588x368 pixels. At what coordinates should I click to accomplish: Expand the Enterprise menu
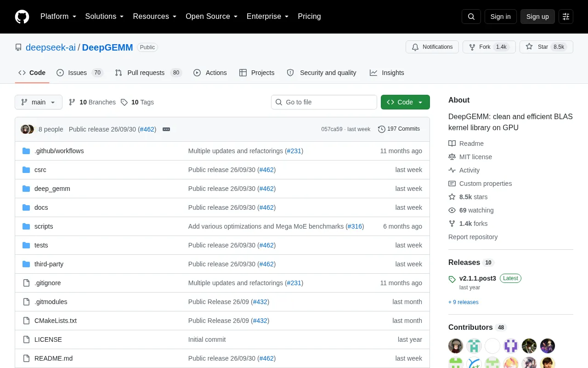click(x=268, y=17)
